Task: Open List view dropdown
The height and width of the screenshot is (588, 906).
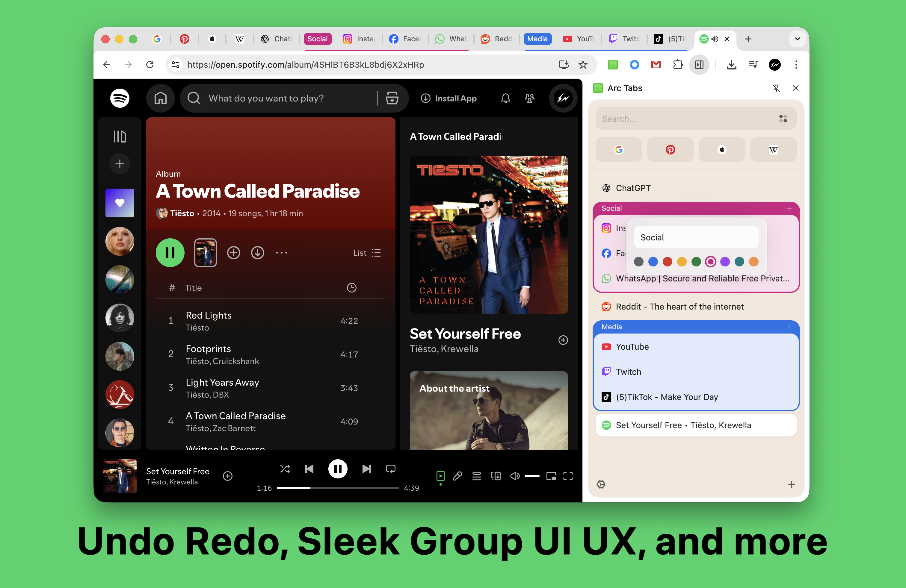Action: pyautogui.click(x=367, y=253)
